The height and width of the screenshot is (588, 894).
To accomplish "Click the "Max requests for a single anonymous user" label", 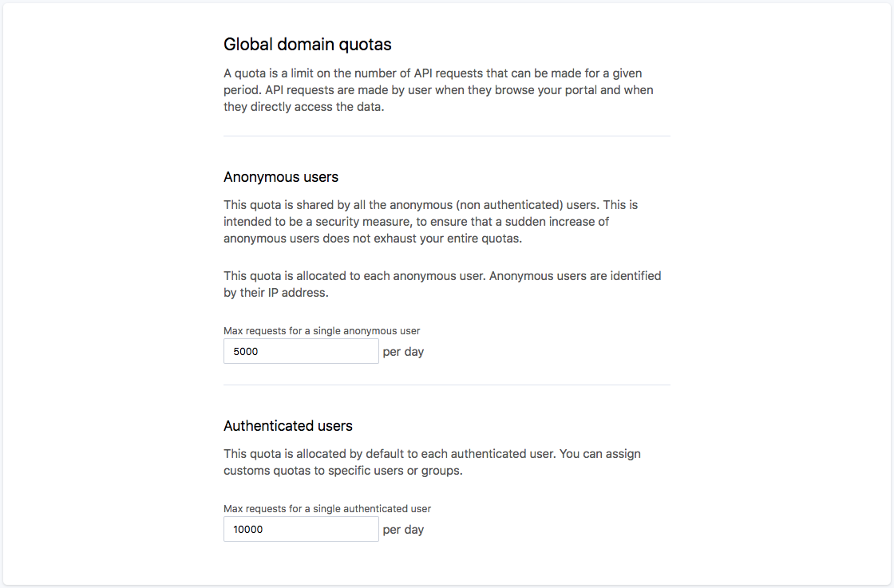I will (x=322, y=330).
